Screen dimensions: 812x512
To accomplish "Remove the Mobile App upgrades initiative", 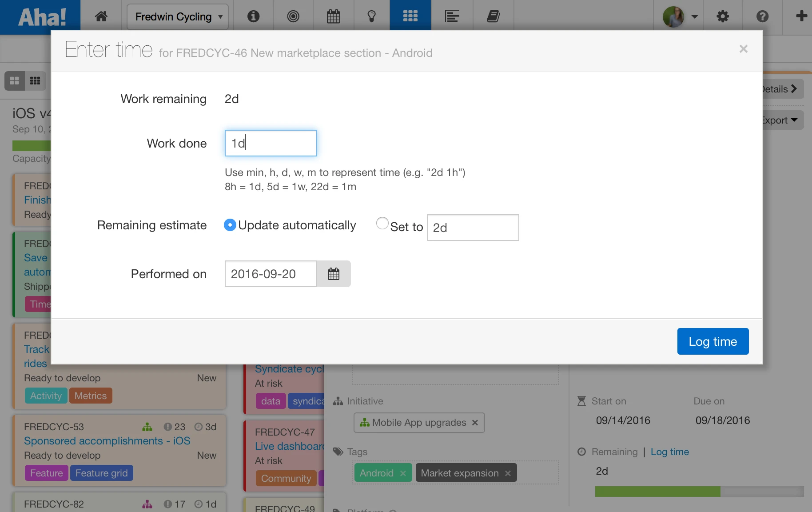I will 475,423.
